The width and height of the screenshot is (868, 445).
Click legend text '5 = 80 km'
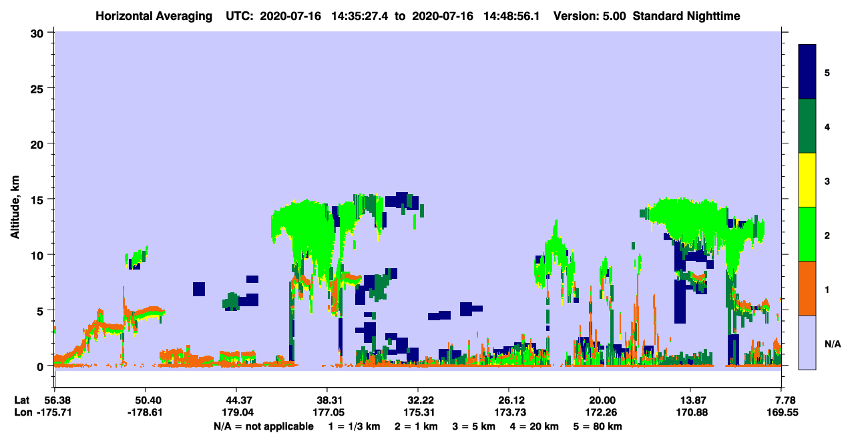coord(599,427)
